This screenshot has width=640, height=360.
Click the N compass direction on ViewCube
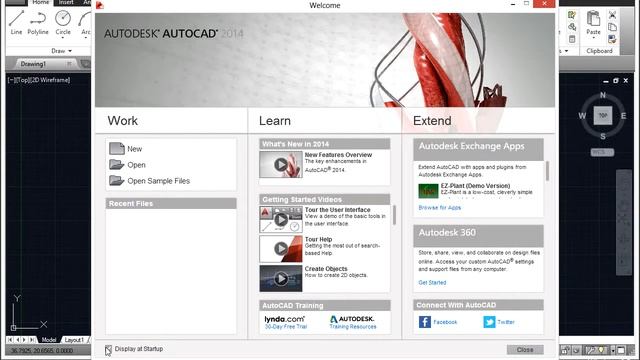pos(603,95)
